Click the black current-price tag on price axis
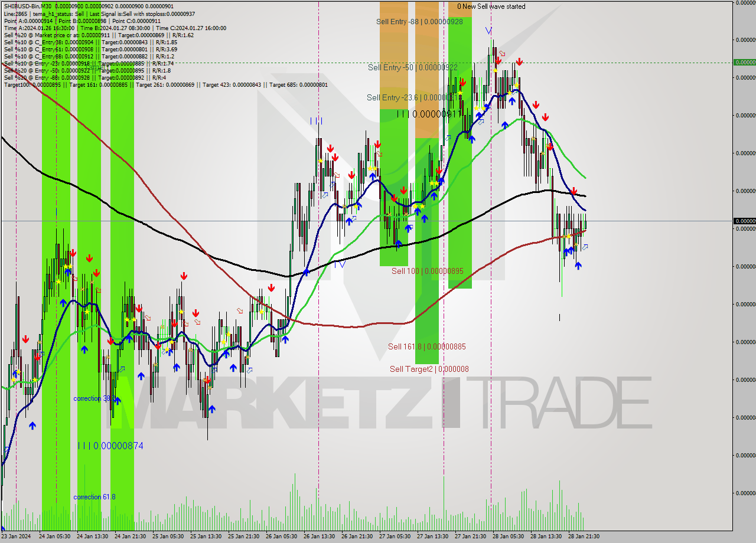Viewport: 756px width, 543px height. (745, 221)
